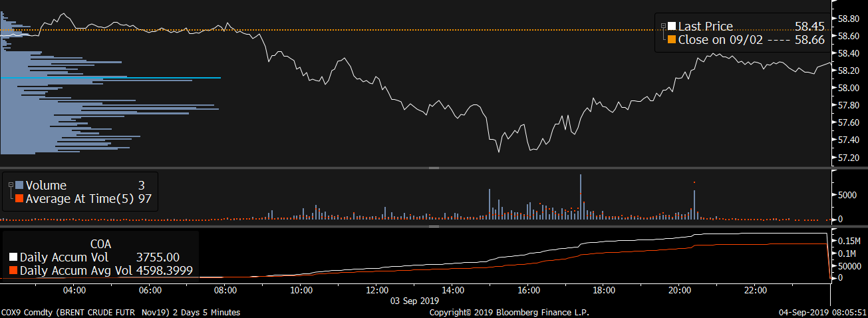The height and width of the screenshot is (318, 868).
Task: Collapse the Volume legend tree
Action: (11, 185)
